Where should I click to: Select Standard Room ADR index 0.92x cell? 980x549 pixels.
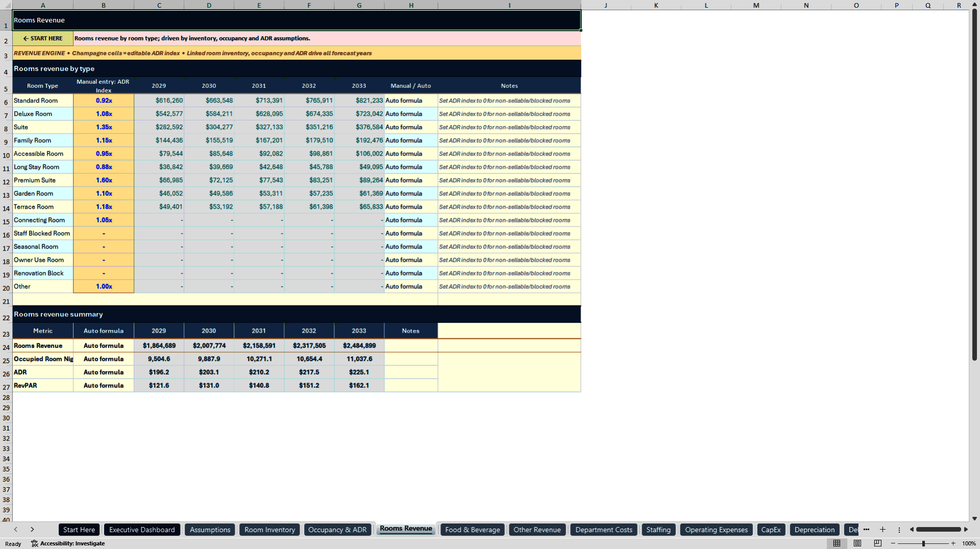pos(104,101)
